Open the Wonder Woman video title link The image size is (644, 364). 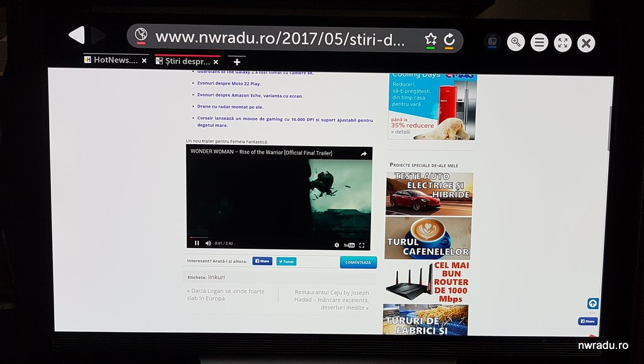pos(261,152)
